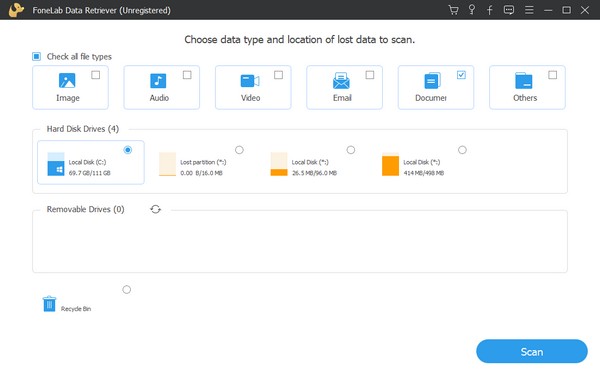Click the 414 MB Local Disk icon
This screenshot has height=377, width=600.
point(390,164)
